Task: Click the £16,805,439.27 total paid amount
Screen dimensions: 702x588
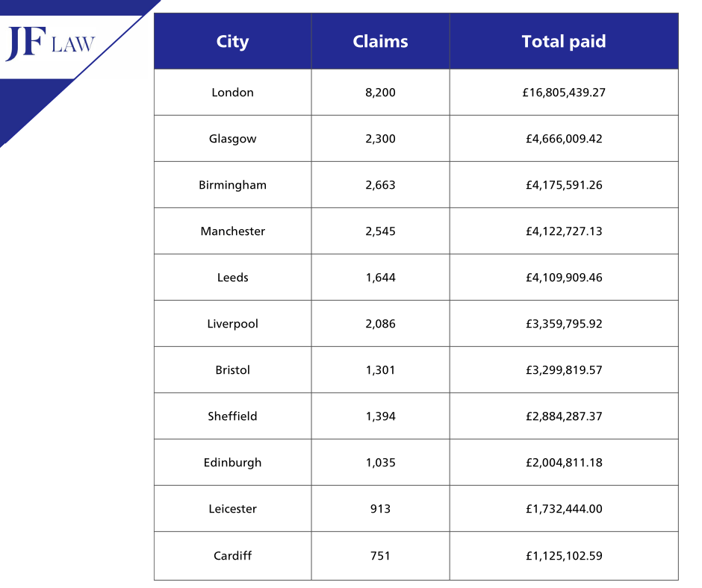Action: [564, 93]
